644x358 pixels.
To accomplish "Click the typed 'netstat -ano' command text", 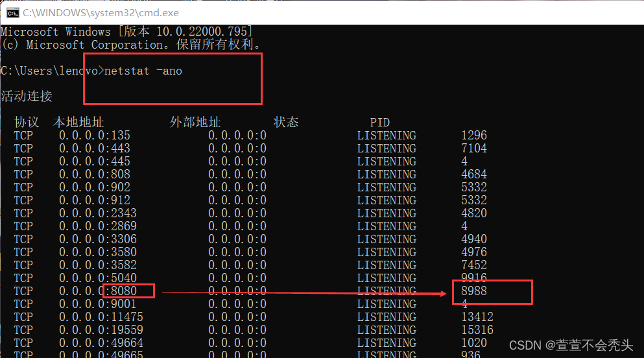I will coord(143,71).
